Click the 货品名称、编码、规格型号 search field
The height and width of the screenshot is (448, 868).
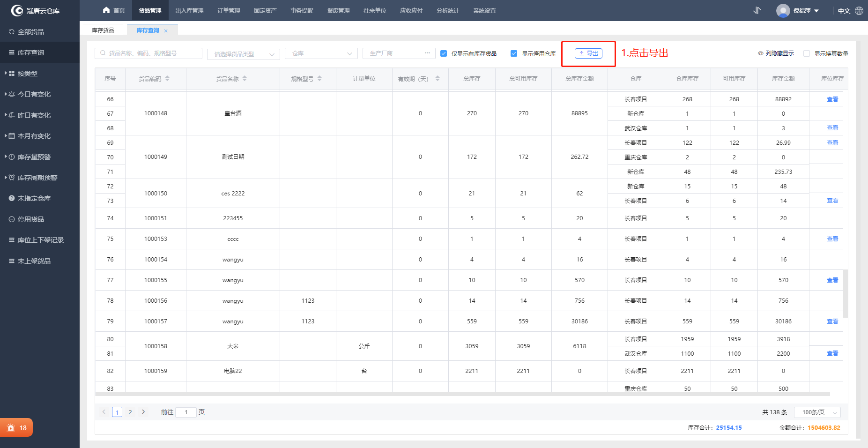click(148, 53)
